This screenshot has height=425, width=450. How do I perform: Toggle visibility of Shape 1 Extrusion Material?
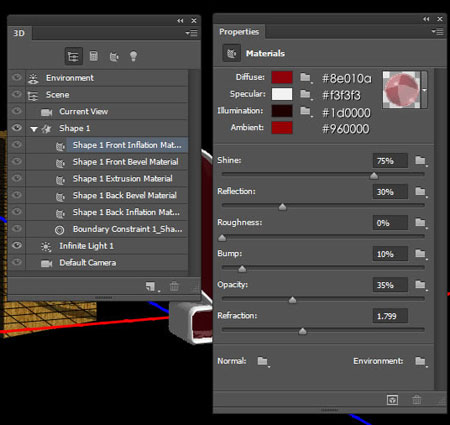click(17, 178)
